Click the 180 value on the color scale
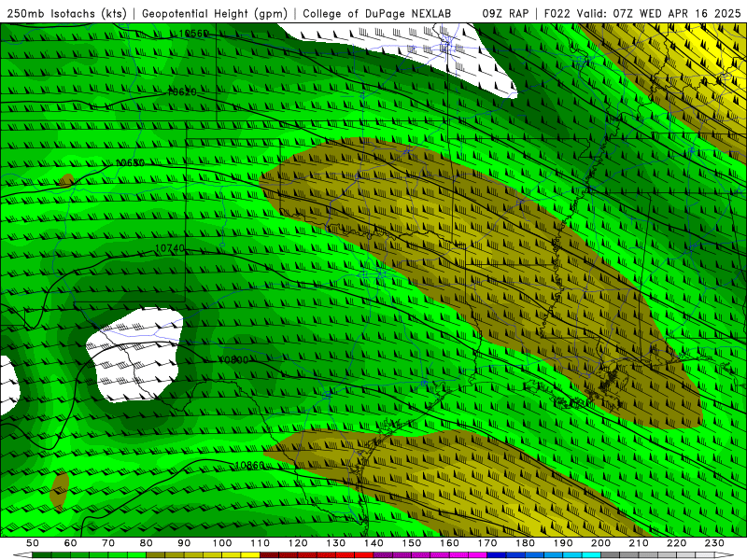This screenshot has width=747, height=560. [x=525, y=543]
